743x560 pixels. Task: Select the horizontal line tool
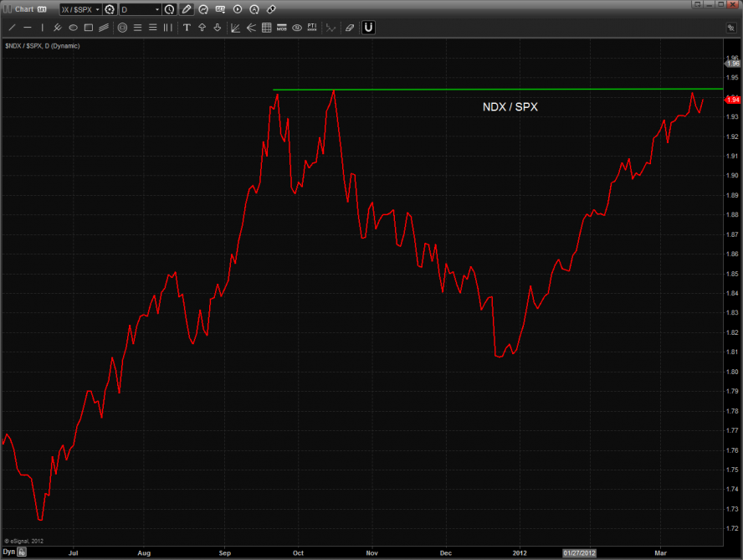pos(27,28)
